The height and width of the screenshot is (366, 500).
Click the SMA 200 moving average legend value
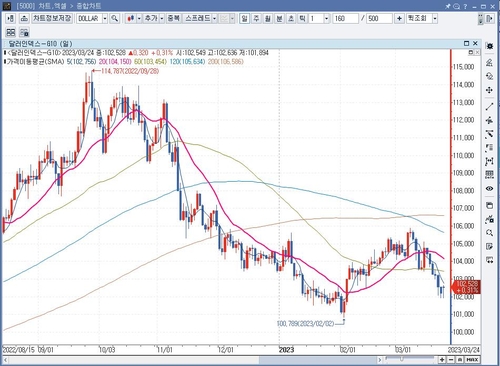coord(226,62)
